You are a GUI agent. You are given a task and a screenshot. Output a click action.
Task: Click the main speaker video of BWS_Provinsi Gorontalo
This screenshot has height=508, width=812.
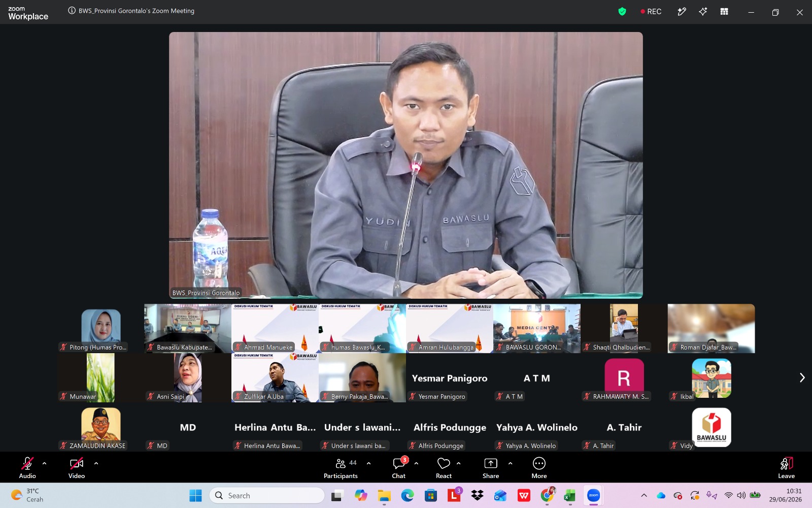(x=406, y=165)
